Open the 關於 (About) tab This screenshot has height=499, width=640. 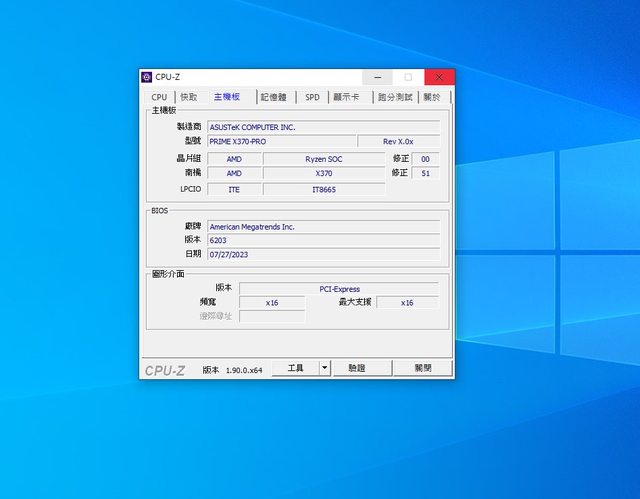[432, 97]
